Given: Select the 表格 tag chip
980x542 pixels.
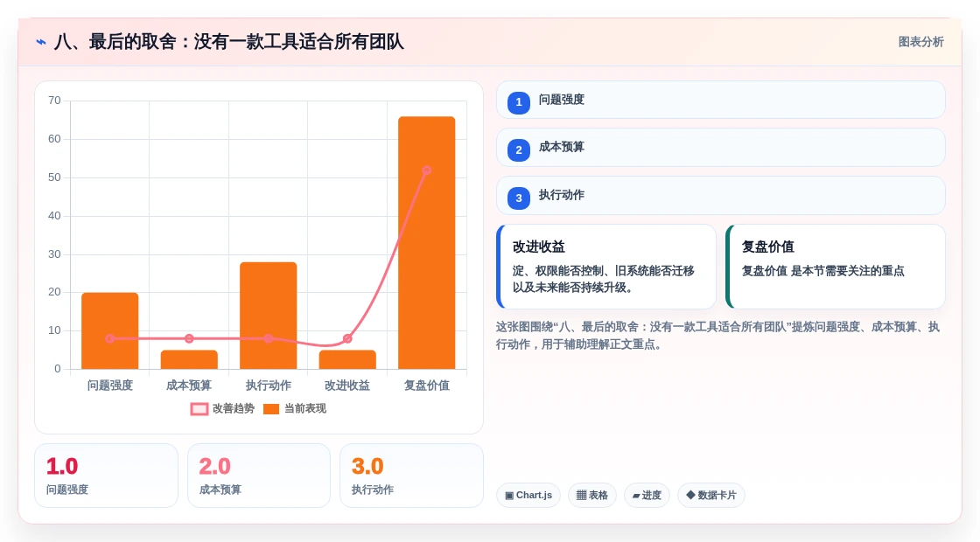Looking at the screenshot, I should (591, 495).
